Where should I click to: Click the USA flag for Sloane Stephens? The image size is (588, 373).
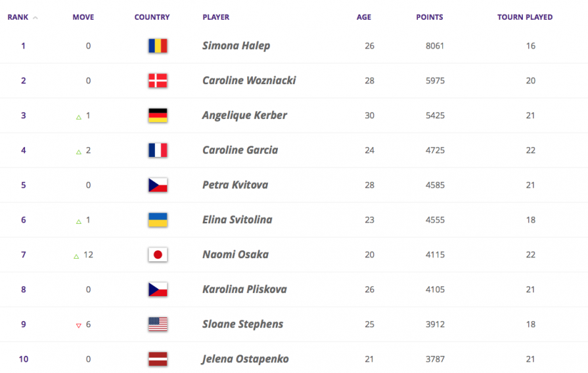point(158,324)
